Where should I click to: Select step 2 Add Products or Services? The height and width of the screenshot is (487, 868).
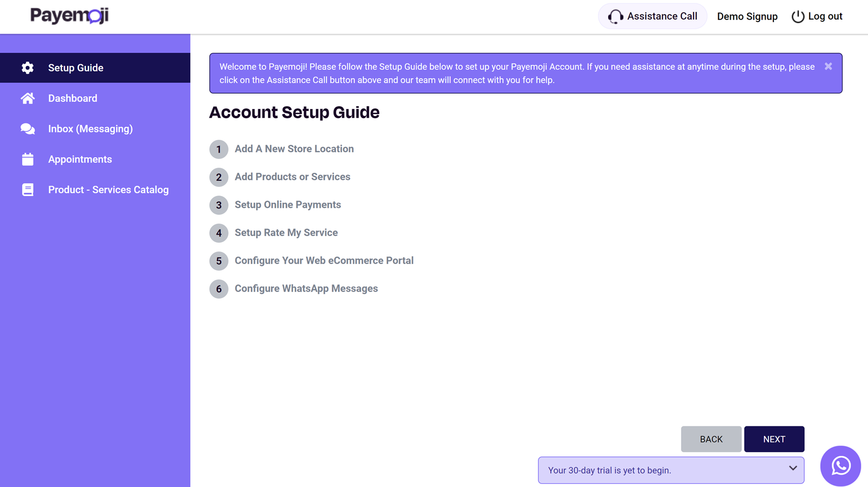(292, 177)
